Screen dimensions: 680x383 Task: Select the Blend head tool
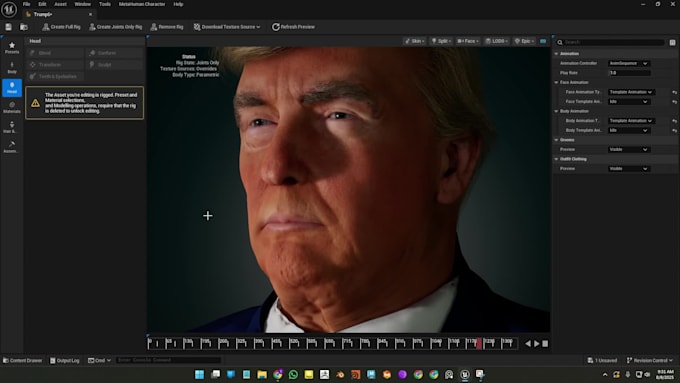55,53
